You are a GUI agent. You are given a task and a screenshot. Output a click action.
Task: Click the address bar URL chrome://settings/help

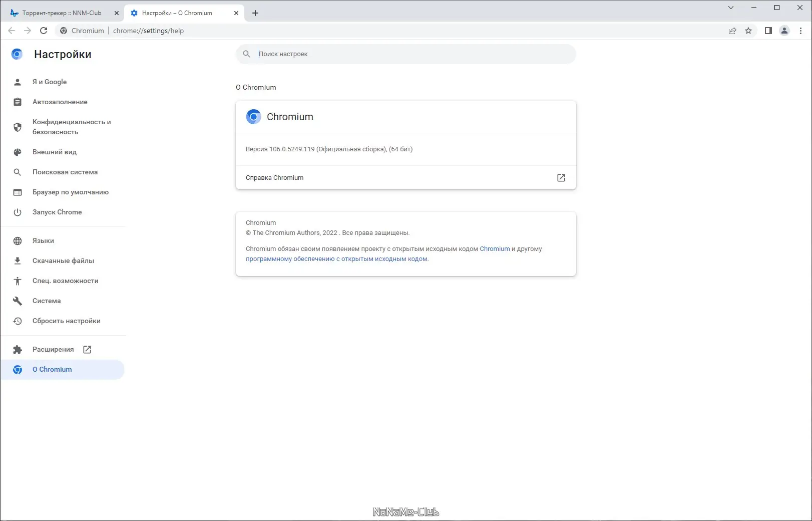click(148, 31)
